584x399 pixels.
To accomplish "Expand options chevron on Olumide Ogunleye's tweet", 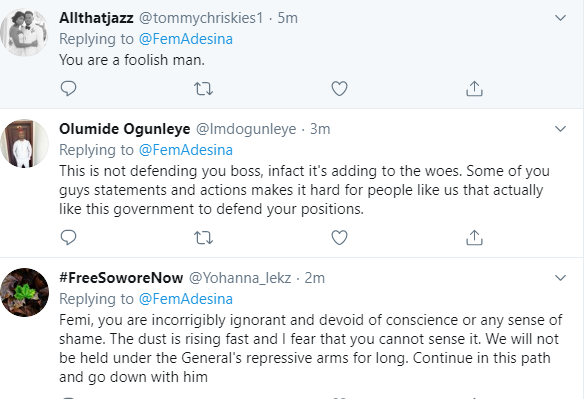I will pyautogui.click(x=561, y=129).
